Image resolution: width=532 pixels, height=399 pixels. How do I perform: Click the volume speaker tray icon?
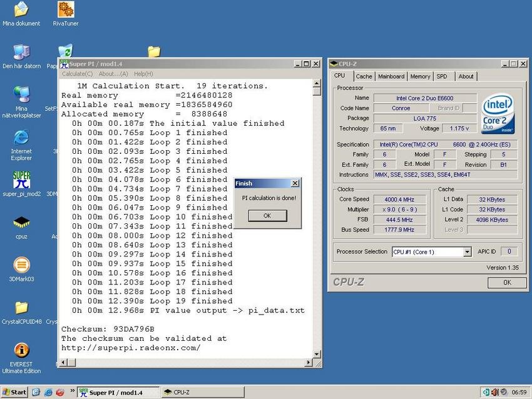[x=495, y=392]
